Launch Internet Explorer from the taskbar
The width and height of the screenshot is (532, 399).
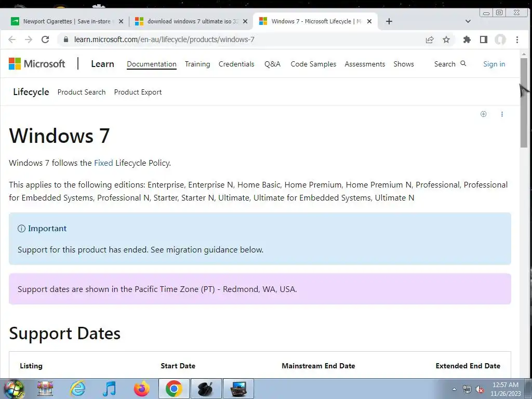(77, 389)
